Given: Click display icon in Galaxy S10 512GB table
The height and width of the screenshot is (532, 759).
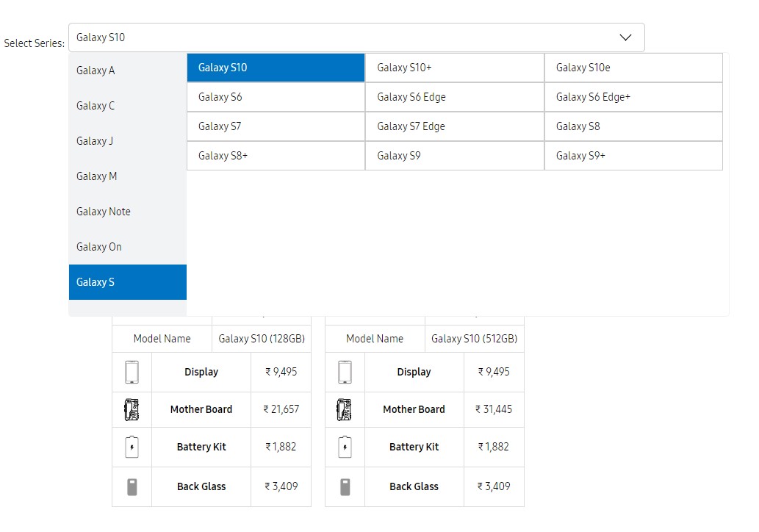Looking at the screenshot, I should tap(345, 372).
